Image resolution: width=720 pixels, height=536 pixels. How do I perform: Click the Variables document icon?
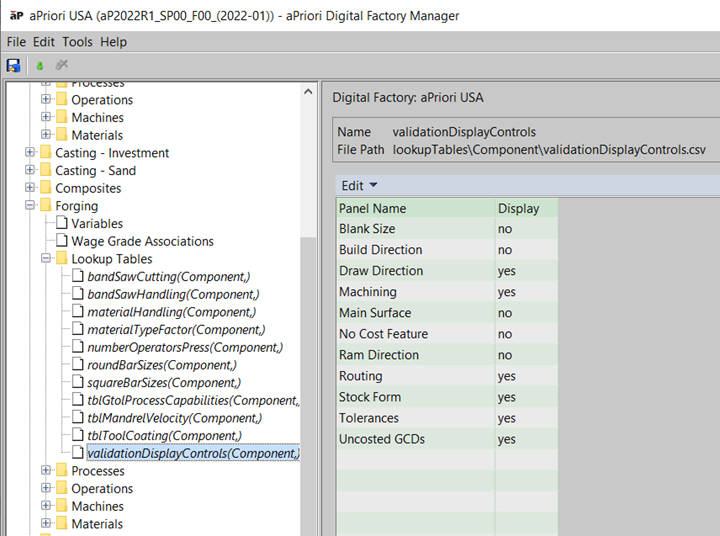tap(62, 223)
